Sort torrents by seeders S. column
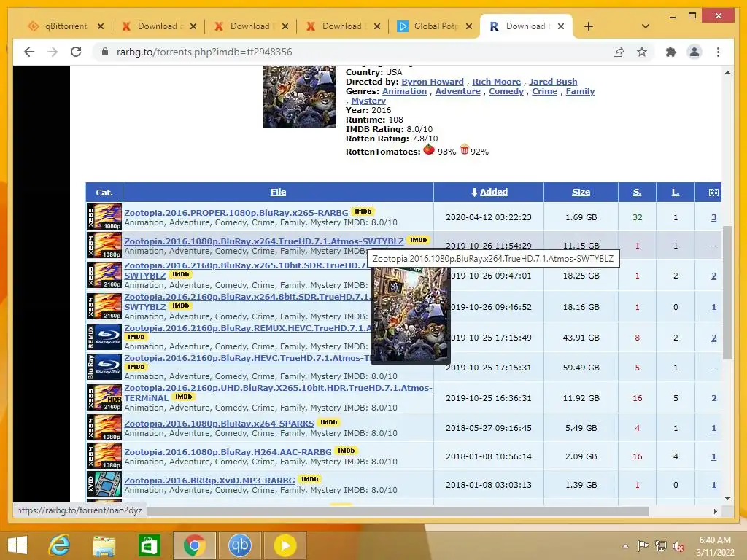This screenshot has width=747, height=560. point(637,192)
